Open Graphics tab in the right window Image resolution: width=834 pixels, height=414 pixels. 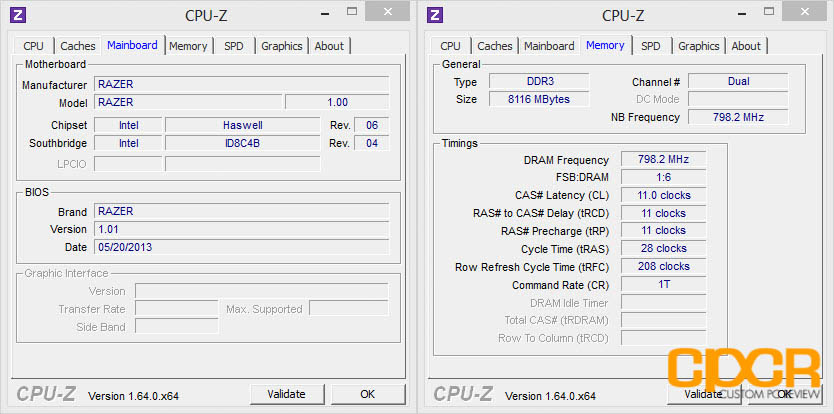[699, 46]
